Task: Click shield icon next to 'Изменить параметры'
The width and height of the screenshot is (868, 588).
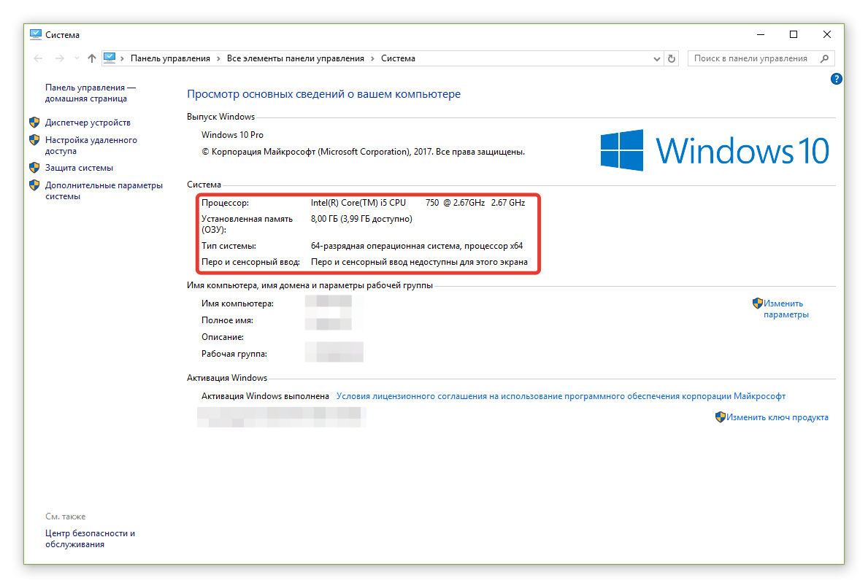Action: tap(757, 303)
